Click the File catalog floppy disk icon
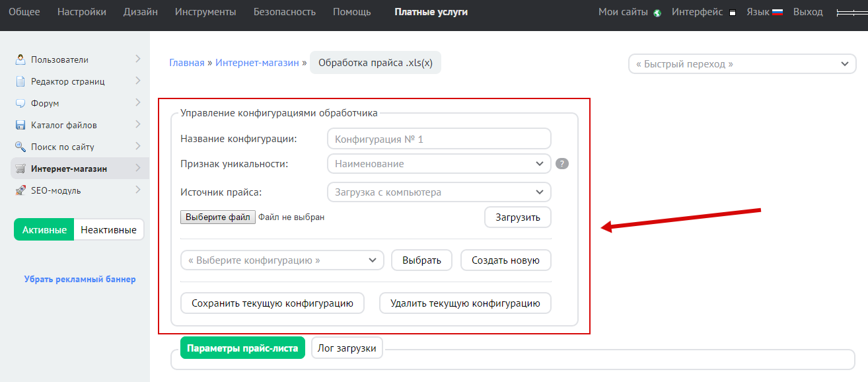 point(20,125)
